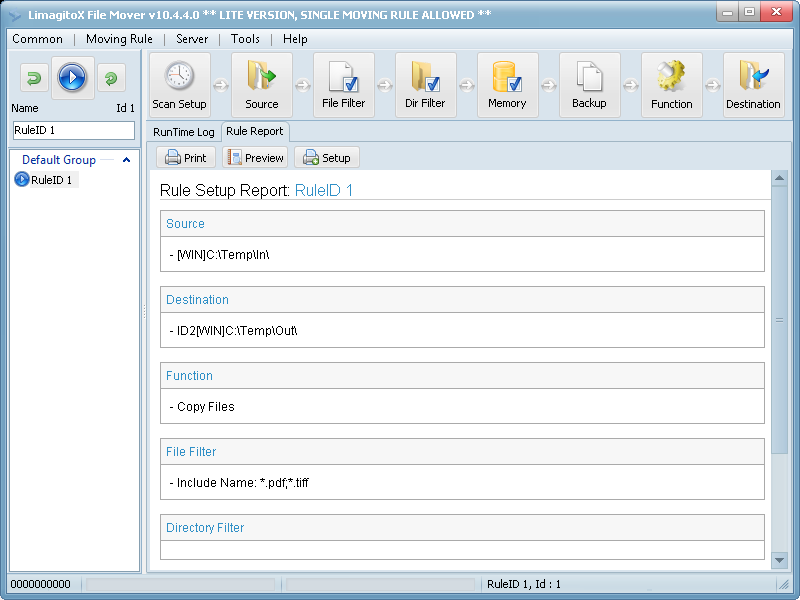800x600 pixels.
Task: Click arrow between Source and File Filter
Action: (x=303, y=85)
